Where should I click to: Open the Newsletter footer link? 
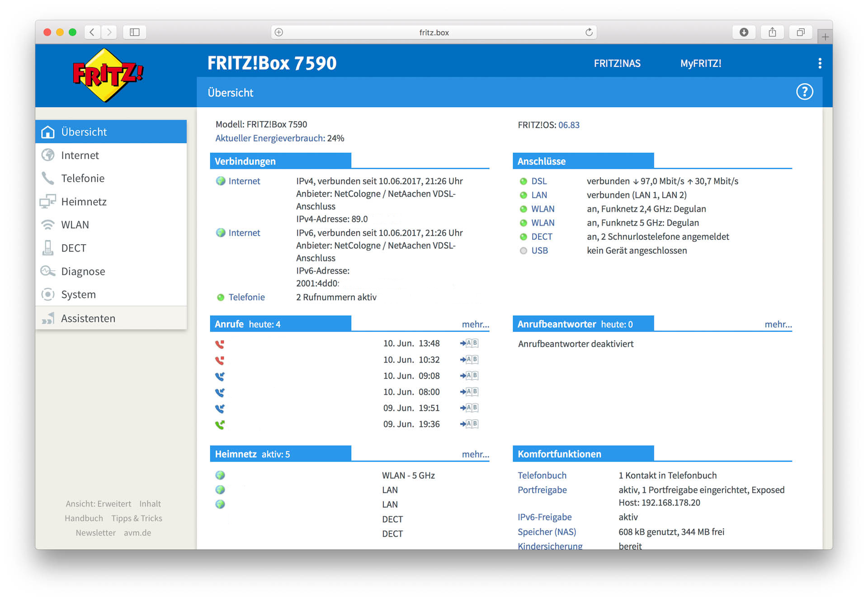[95, 533]
